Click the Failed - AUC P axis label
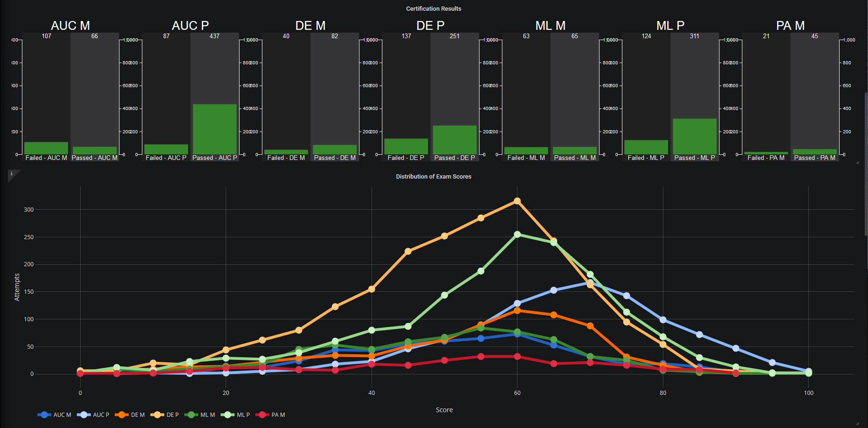This screenshot has height=428, width=868. 166,158
